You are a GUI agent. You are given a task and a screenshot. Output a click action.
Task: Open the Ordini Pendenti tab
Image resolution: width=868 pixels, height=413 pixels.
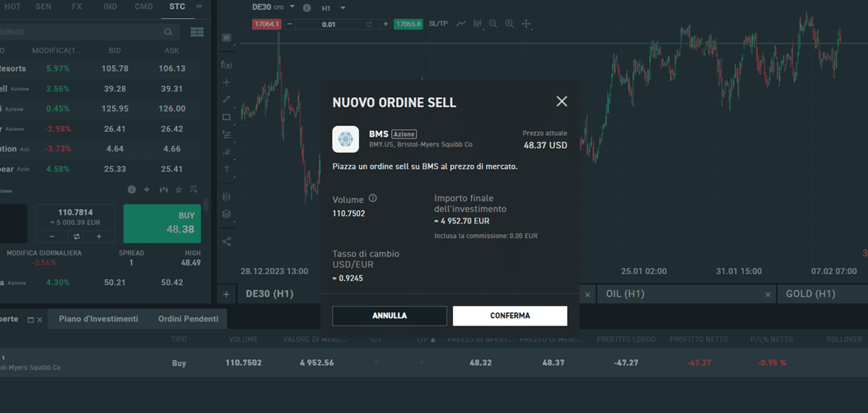click(x=189, y=319)
